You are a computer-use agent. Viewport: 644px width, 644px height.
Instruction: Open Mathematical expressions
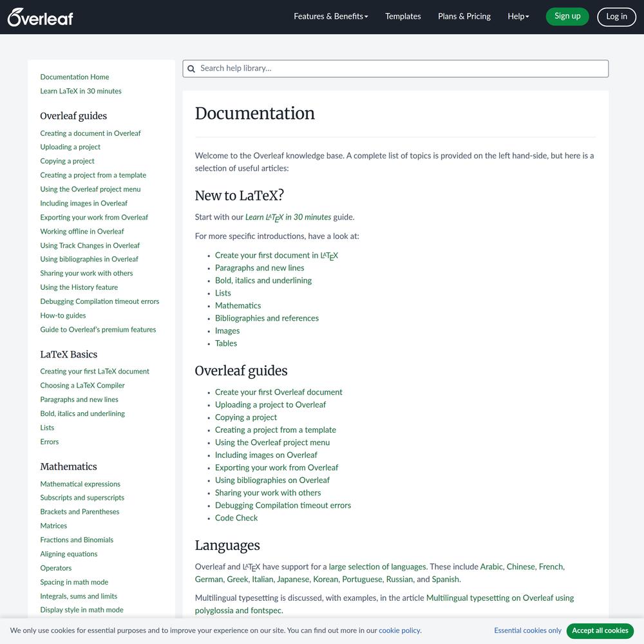80,484
